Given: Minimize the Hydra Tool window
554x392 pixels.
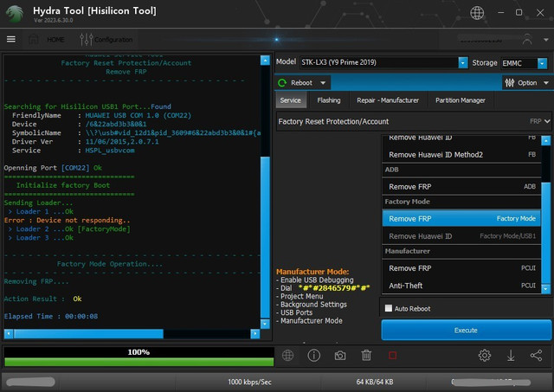Looking at the screenshot, I should [x=500, y=13].
